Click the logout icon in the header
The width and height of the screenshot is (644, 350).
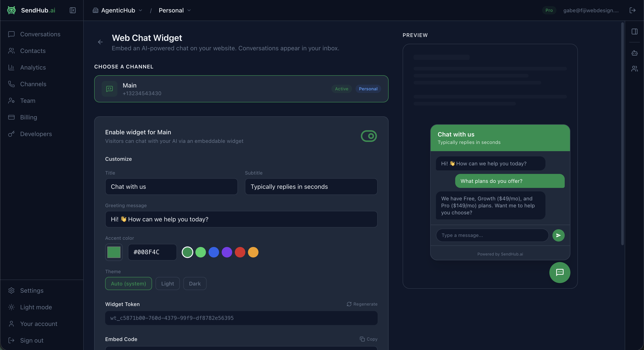[x=633, y=10]
